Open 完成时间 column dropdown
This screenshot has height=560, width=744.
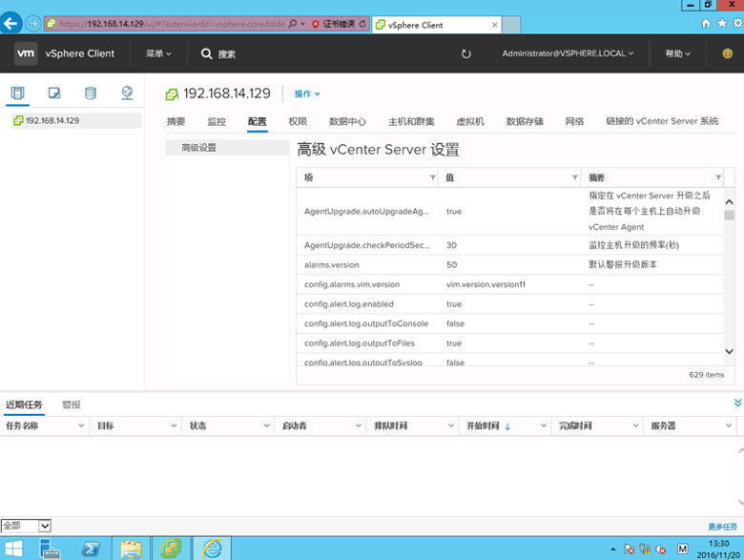point(635,425)
